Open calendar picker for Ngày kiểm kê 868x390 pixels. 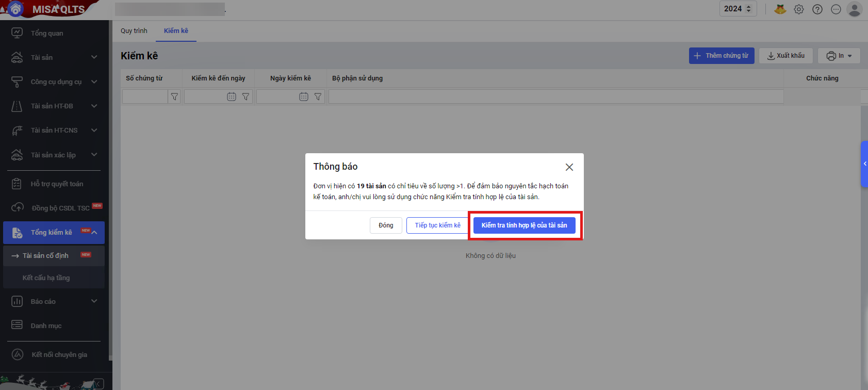tap(304, 96)
